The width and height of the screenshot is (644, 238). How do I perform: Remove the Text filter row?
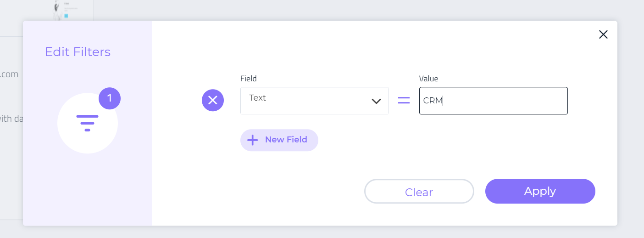(x=213, y=100)
